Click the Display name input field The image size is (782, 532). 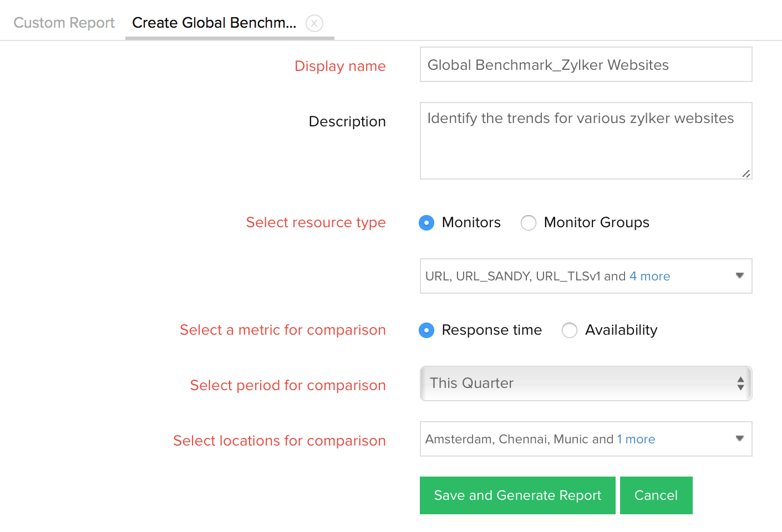(586, 65)
